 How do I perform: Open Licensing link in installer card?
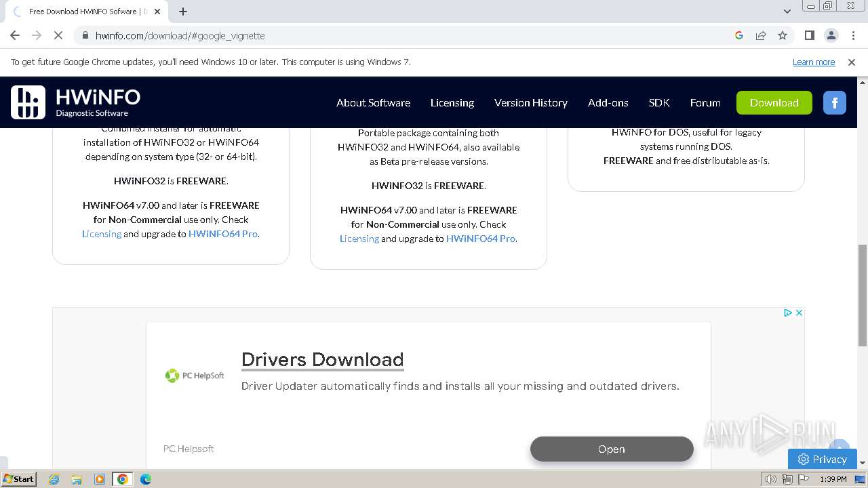pyautogui.click(x=102, y=234)
